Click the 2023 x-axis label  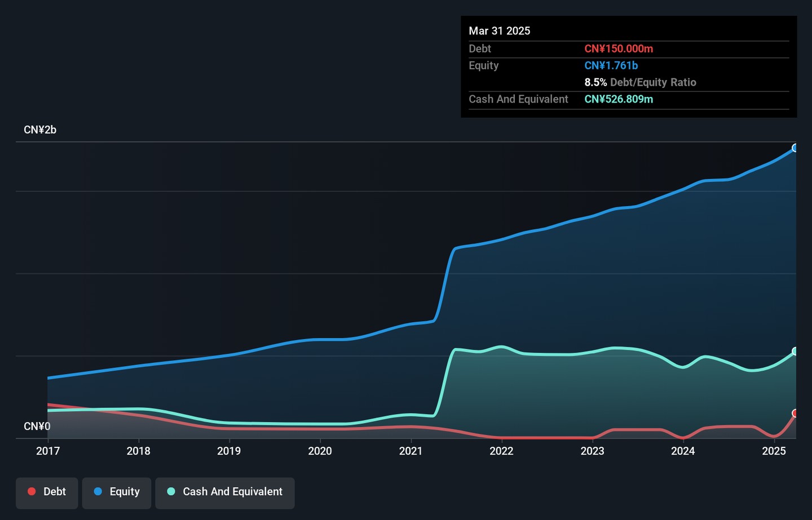click(592, 451)
